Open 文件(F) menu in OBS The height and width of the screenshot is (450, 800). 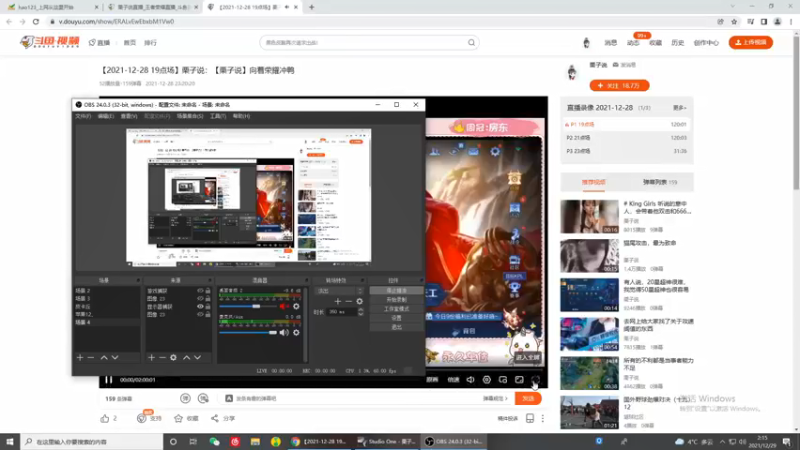point(83,116)
